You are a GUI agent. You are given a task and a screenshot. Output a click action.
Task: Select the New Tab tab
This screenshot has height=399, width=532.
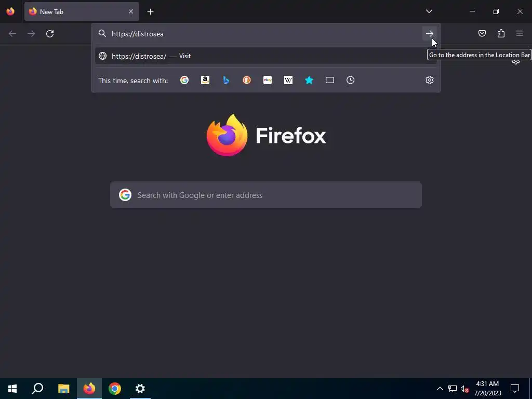[x=82, y=11]
